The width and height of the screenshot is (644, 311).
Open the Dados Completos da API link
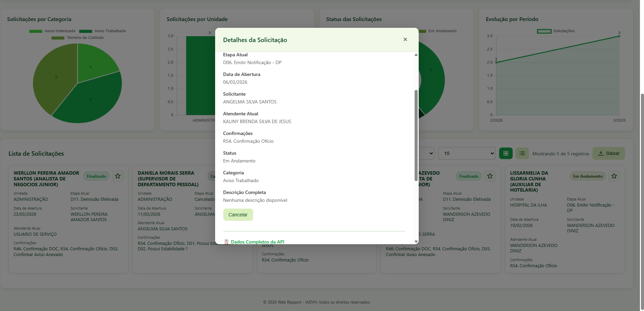pos(257,242)
